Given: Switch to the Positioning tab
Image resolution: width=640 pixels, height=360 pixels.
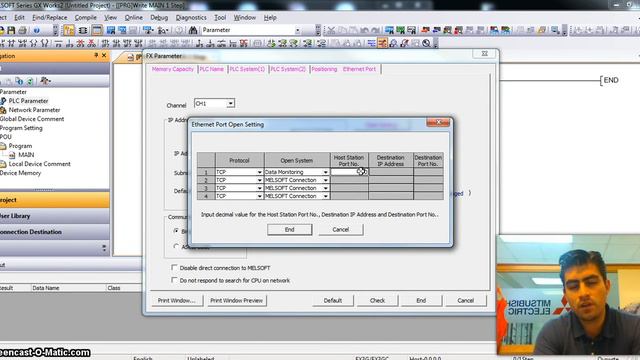Looking at the screenshot, I should pos(324,69).
